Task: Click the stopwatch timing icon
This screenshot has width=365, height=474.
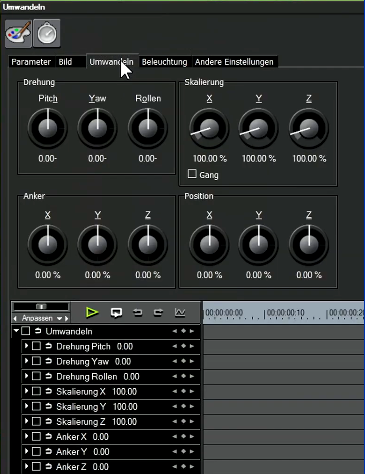Action: (47, 33)
